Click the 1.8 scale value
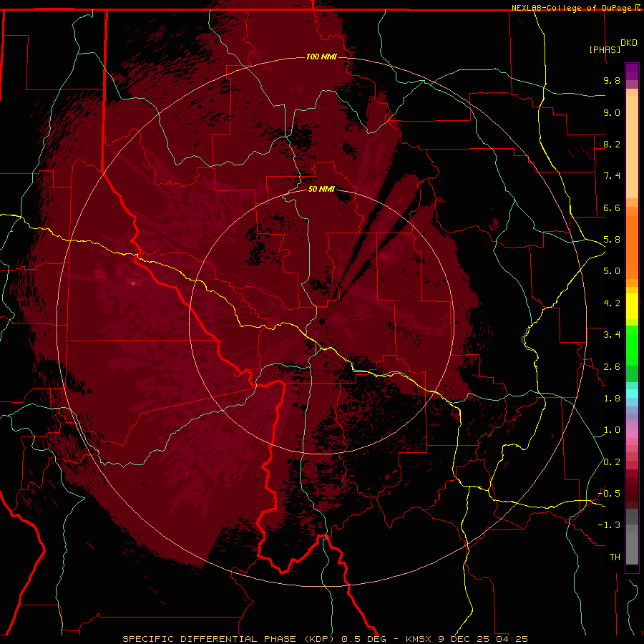Image resolution: width=644 pixels, height=644 pixels. point(612,399)
